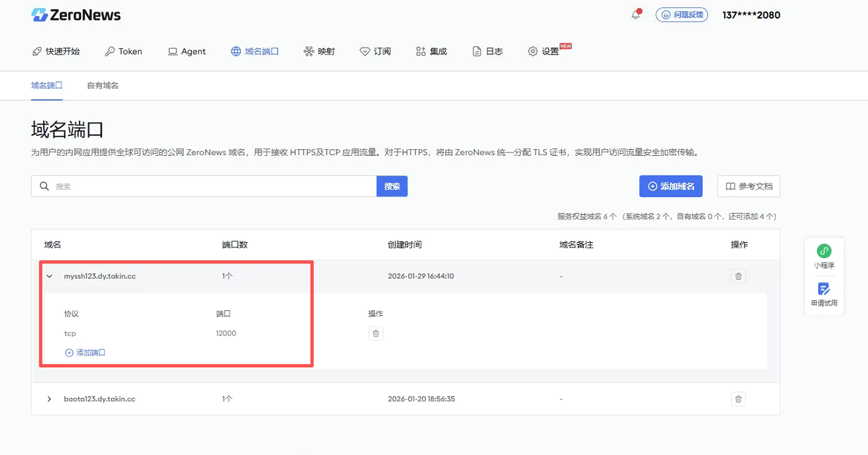Click the blue 搜索 button
The width and height of the screenshot is (868, 455).
(392, 186)
